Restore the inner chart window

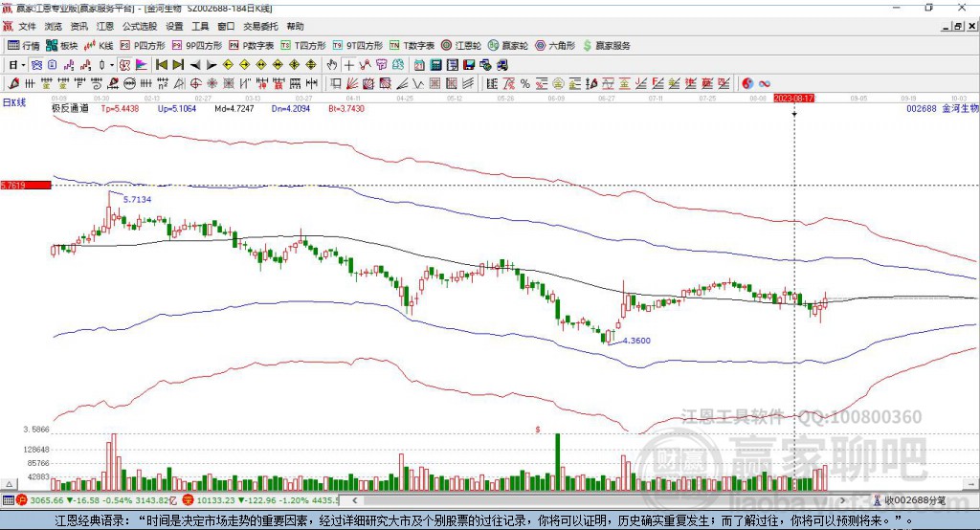(958, 26)
